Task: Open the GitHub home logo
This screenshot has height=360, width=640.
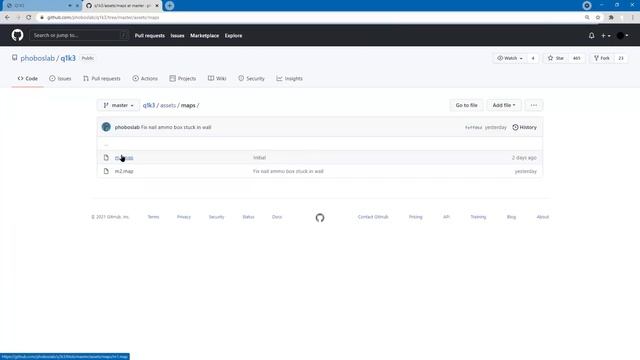Action: [x=17, y=36]
